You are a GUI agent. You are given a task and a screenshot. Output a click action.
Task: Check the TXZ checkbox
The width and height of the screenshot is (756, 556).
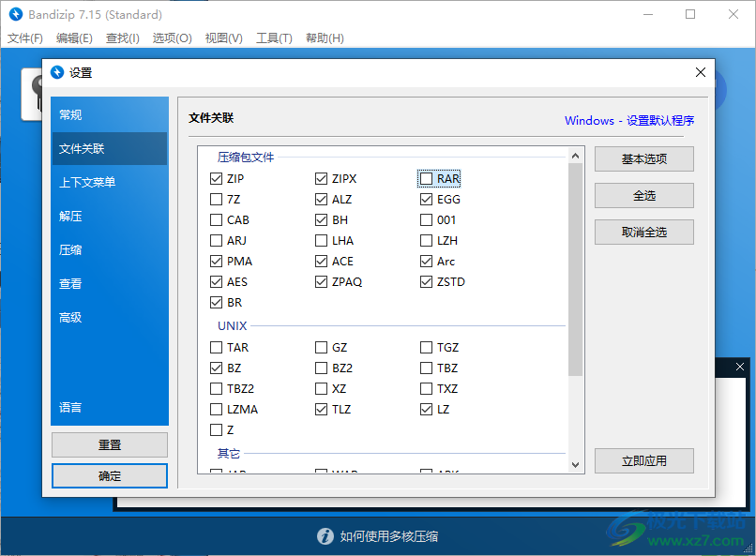coord(426,389)
